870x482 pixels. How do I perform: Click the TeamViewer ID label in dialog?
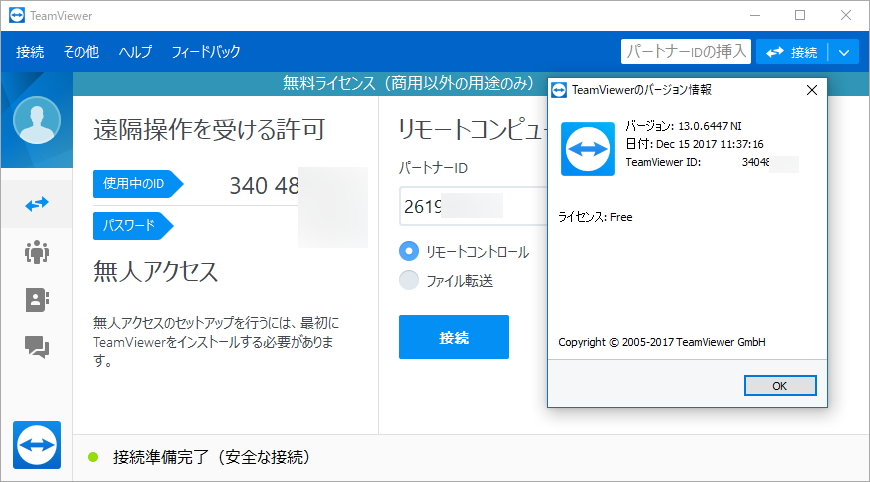(x=664, y=162)
